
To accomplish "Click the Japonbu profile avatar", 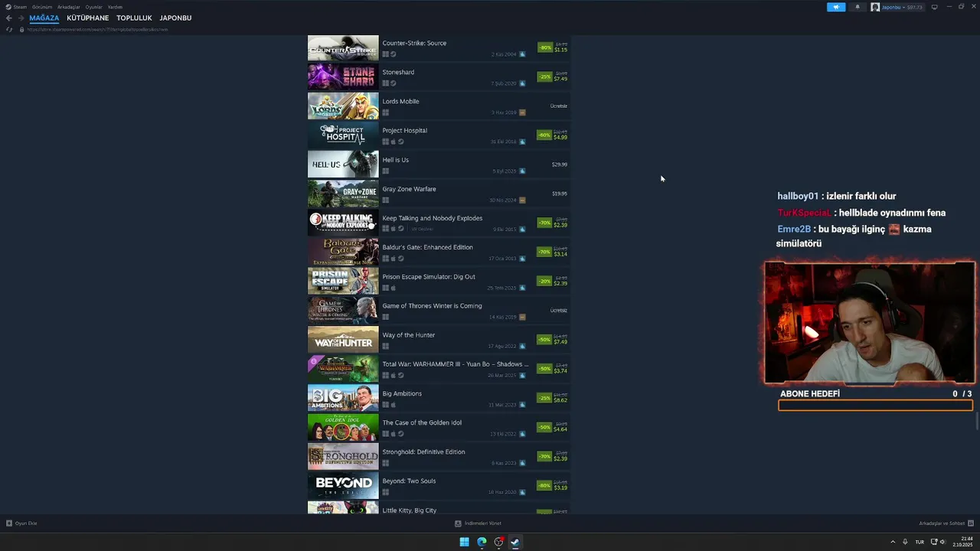I will (875, 7).
